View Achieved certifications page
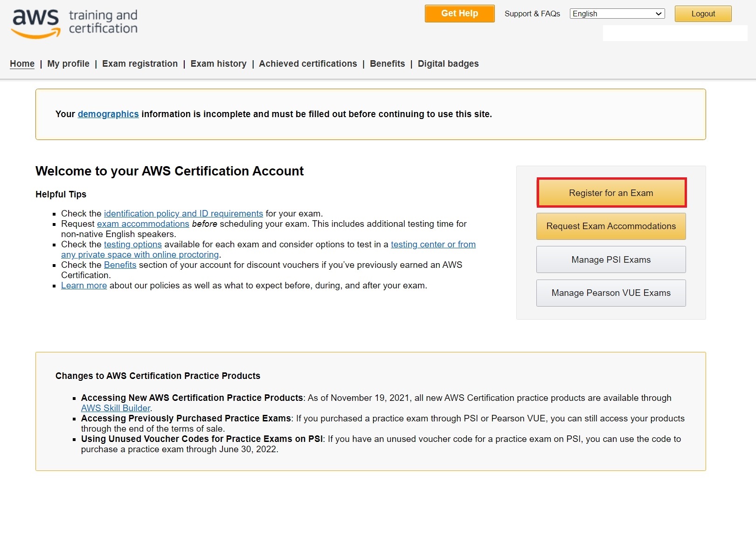This screenshot has height=546, width=756. tap(308, 64)
